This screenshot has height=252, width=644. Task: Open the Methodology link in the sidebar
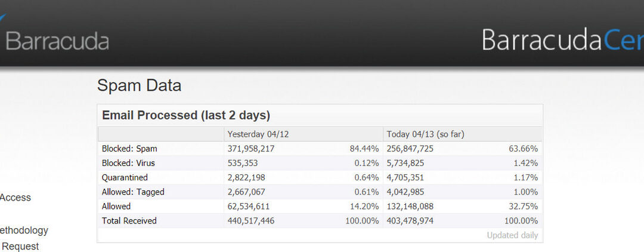pos(24,231)
